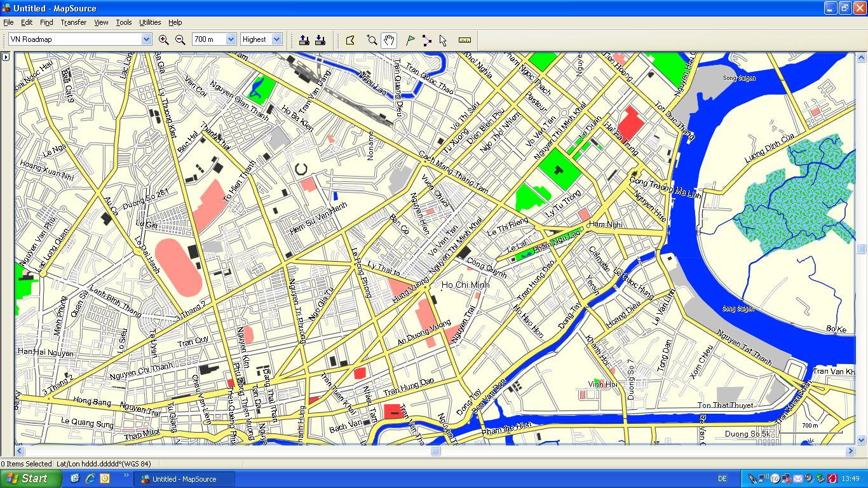Click the Windows Start button
The image size is (868, 488).
click(x=31, y=478)
